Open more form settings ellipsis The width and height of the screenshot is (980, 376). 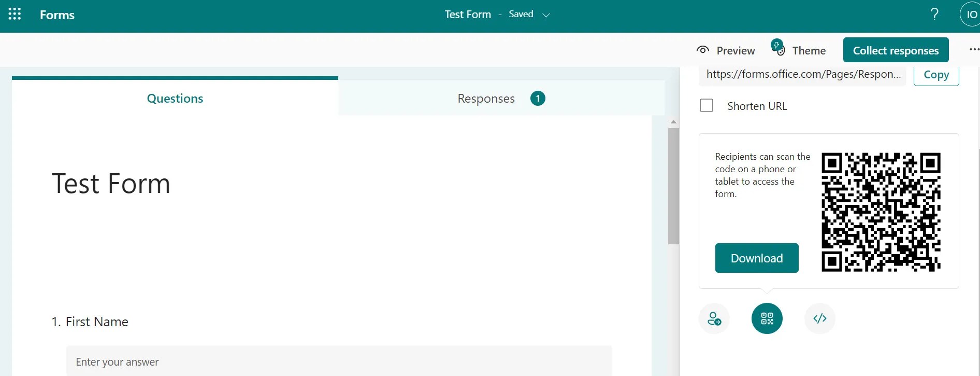[974, 50]
